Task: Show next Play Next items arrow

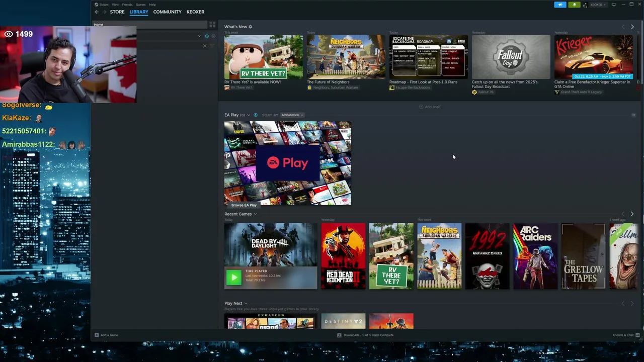Action: (632, 303)
